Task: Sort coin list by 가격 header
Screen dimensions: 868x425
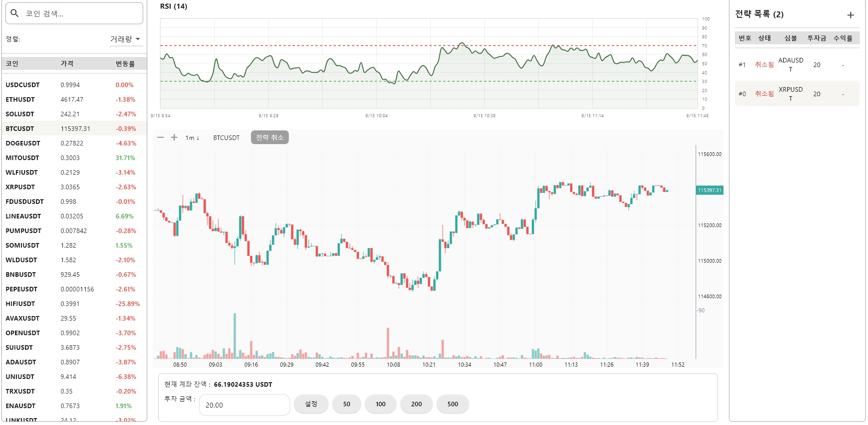Action: pyautogui.click(x=67, y=64)
